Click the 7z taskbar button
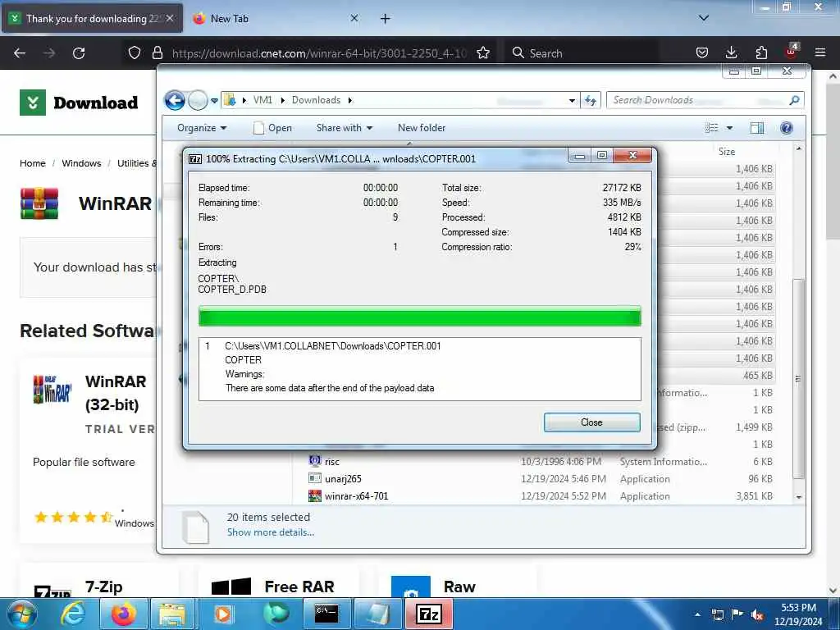The image size is (840, 630). 429,614
